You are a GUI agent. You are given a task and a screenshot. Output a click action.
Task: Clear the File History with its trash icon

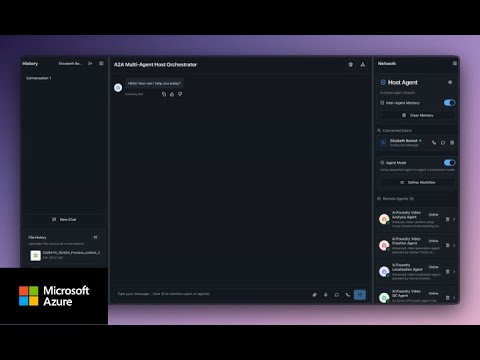pos(95,237)
